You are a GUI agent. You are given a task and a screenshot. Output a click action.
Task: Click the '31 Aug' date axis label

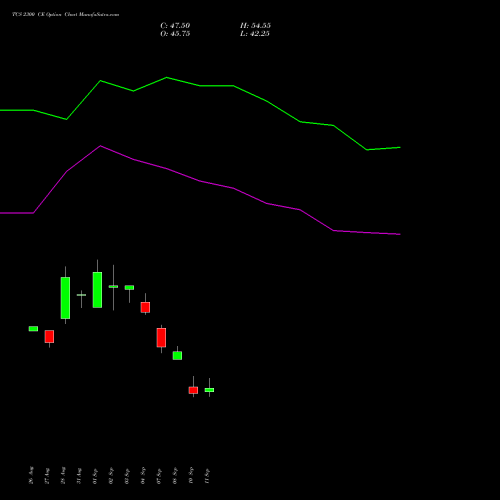(79, 476)
